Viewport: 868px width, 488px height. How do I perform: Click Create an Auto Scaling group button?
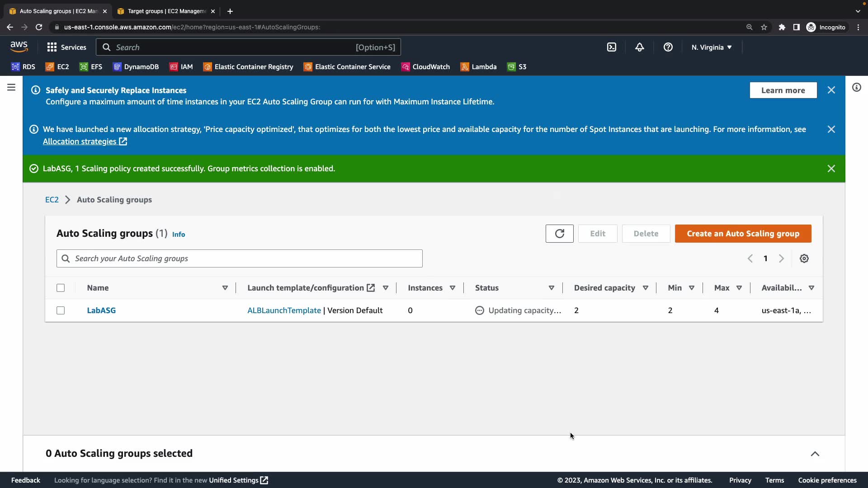[743, 234]
